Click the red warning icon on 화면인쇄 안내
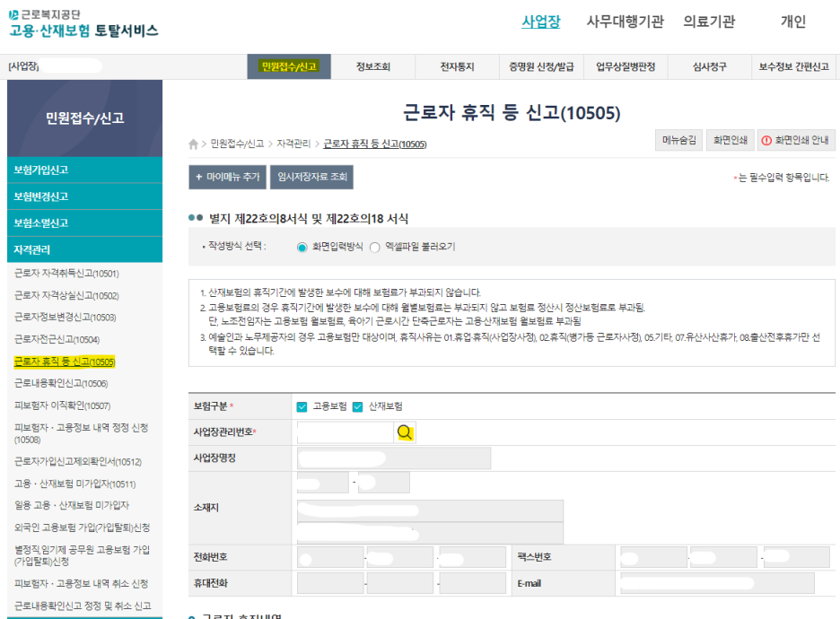 [765, 139]
